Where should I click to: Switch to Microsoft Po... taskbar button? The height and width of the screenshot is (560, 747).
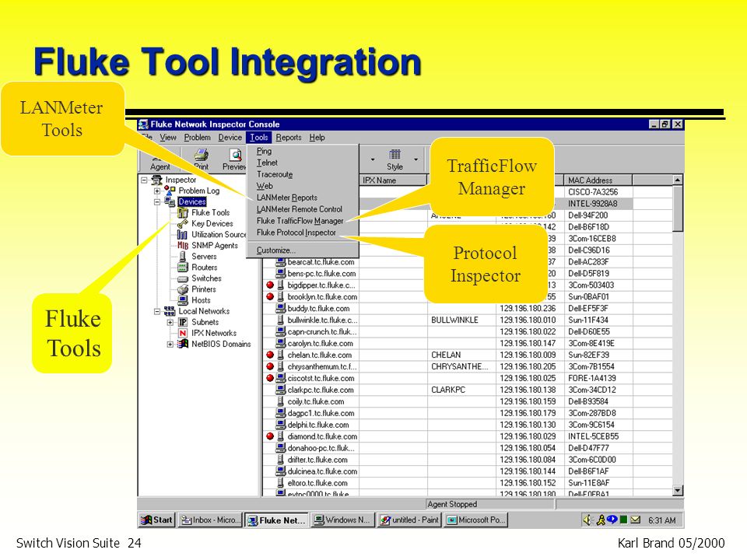(475, 520)
